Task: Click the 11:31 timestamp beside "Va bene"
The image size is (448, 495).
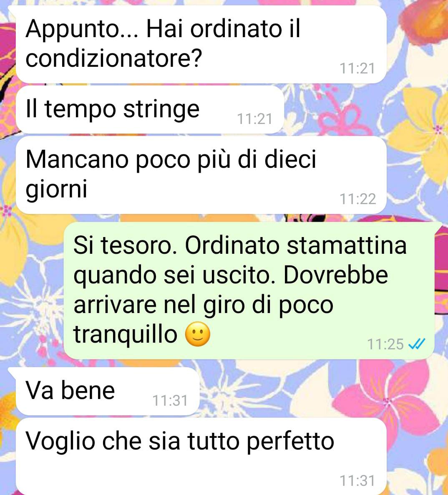Action: pyautogui.click(x=170, y=401)
